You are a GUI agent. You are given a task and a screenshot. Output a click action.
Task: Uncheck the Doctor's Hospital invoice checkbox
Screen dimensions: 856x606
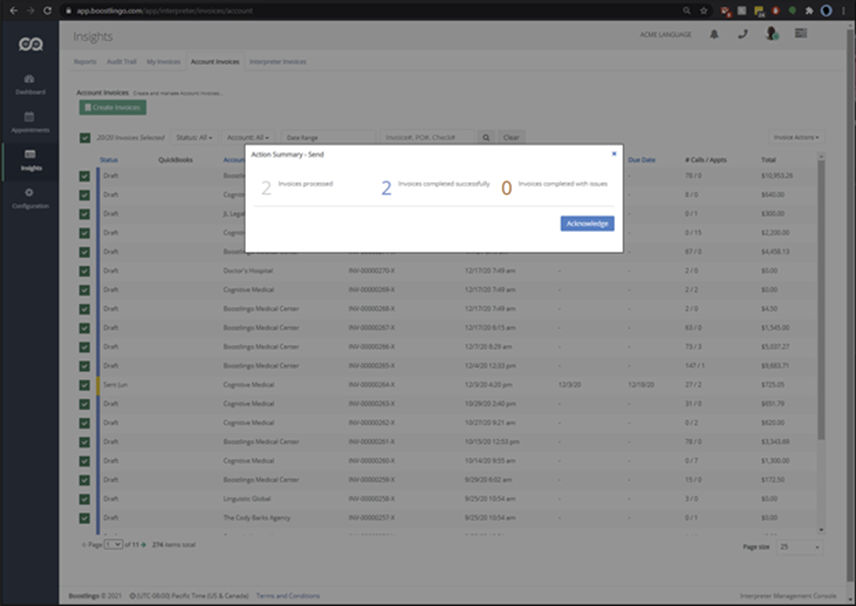click(85, 270)
